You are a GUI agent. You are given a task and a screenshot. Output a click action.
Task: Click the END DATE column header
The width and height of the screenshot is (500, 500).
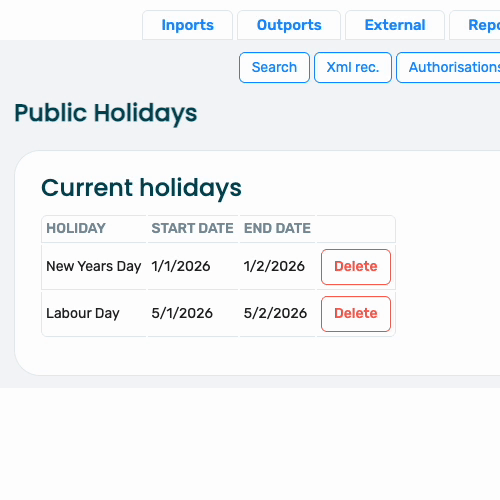(277, 229)
